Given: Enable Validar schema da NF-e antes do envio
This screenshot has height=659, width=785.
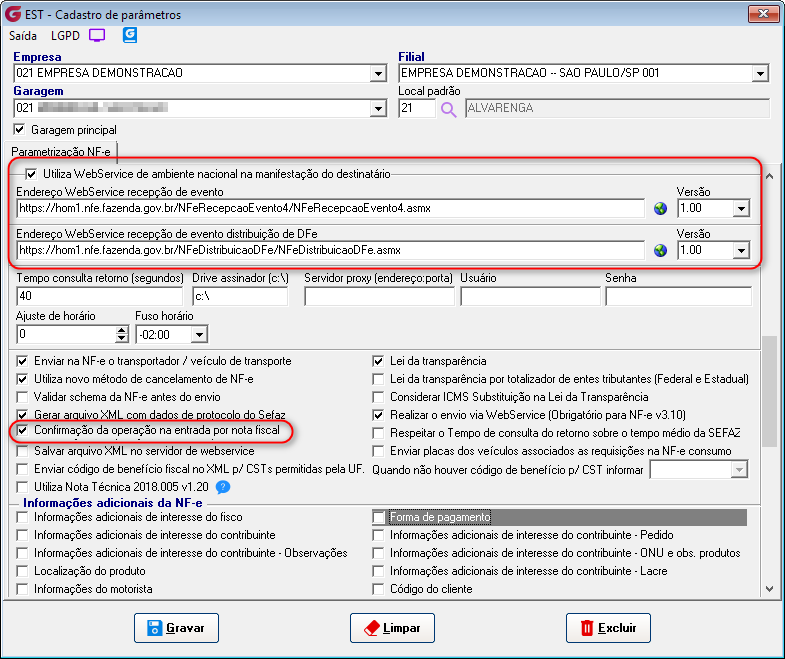Looking at the screenshot, I should pyautogui.click(x=22, y=397).
